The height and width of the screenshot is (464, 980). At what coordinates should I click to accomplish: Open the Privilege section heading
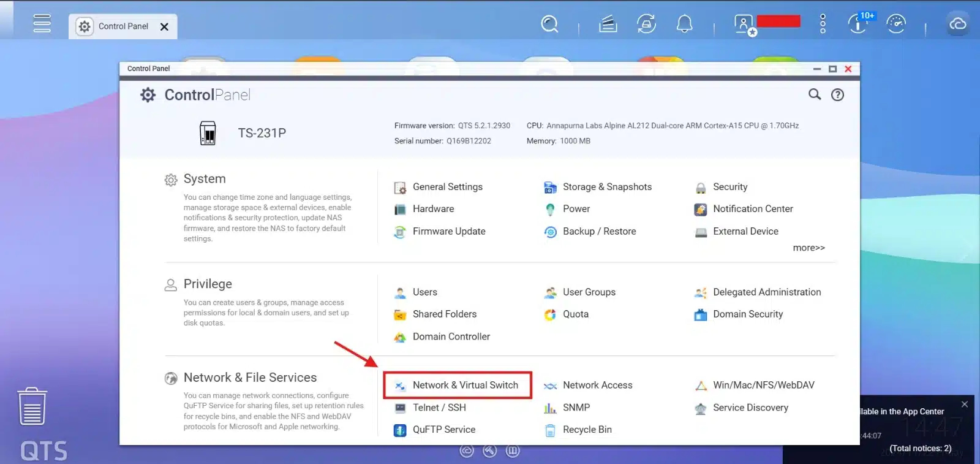click(x=208, y=284)
